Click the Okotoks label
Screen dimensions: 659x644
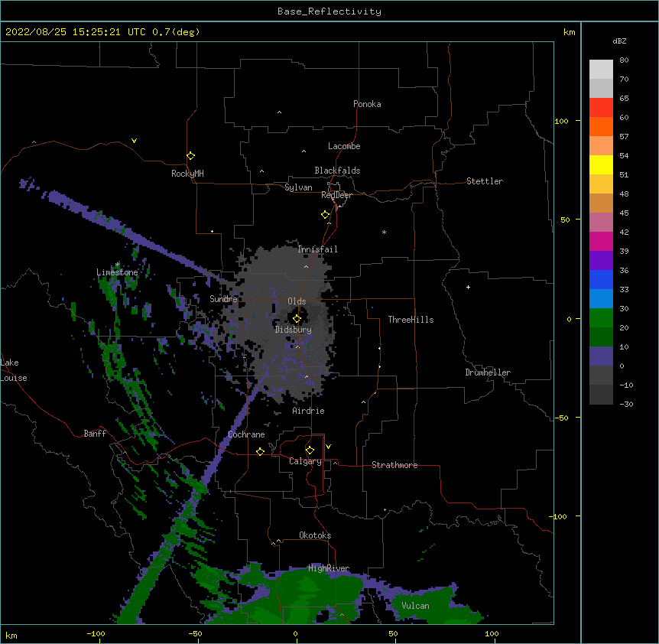pos(315,535)
